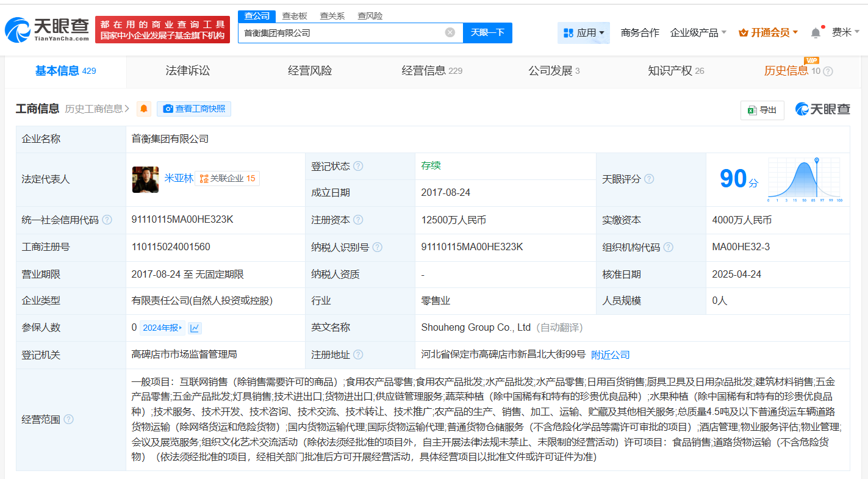Open the 附近公司 link
Viewport: 868px width, 479px height.
pyautogui.click(x=610, y=355)
